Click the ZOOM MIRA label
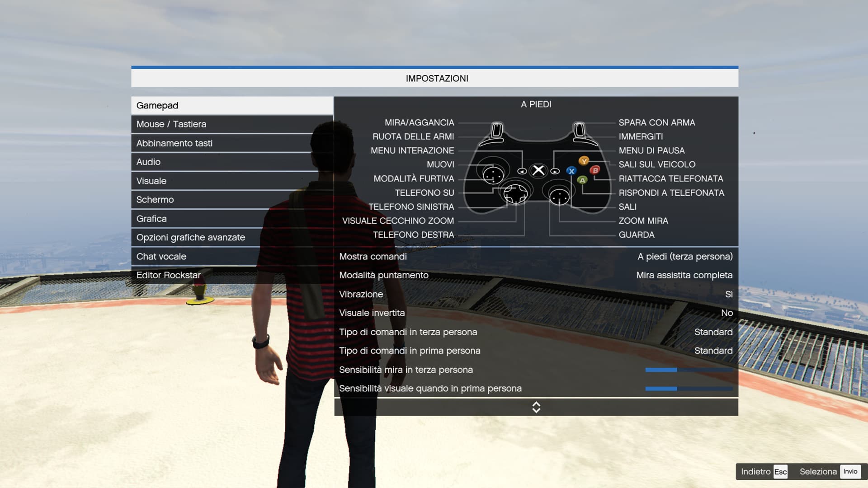This screenshot has width=868, height=488. [x=643, y=221]
